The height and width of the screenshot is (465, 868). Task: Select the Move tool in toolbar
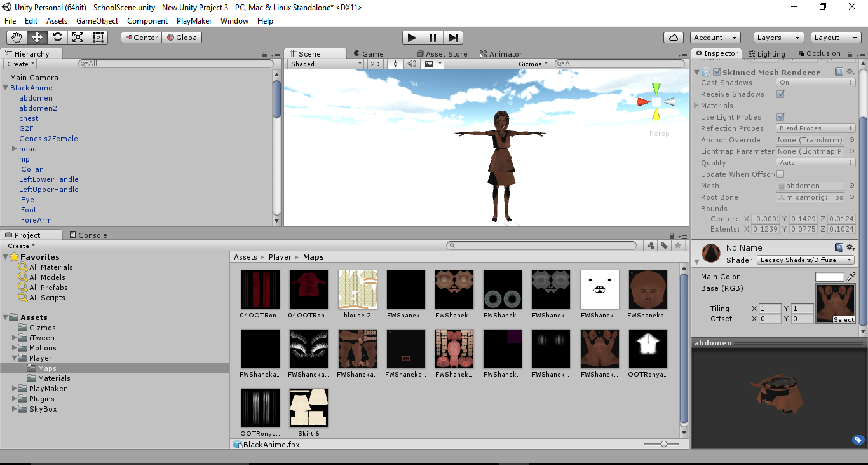[37, 38]
